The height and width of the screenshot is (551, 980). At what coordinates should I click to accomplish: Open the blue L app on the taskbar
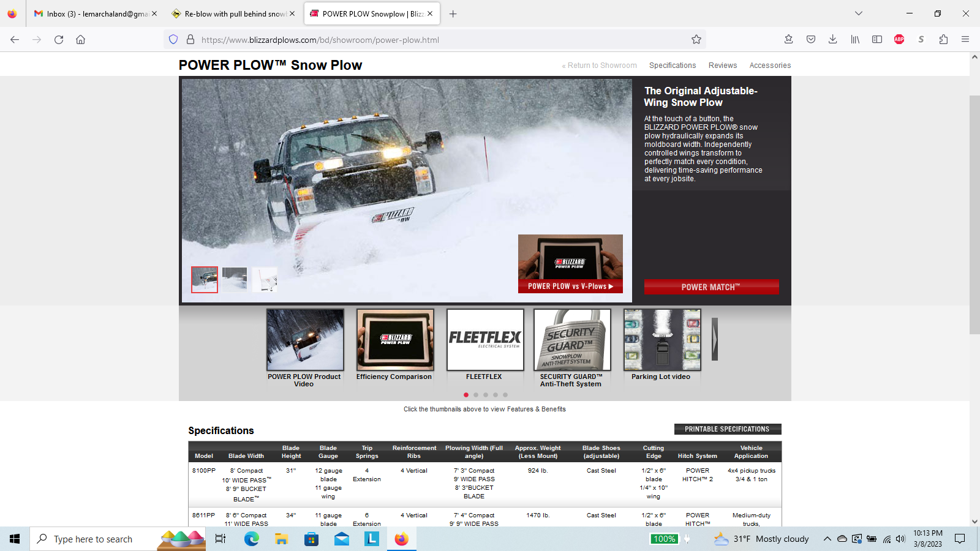(371, 539)
